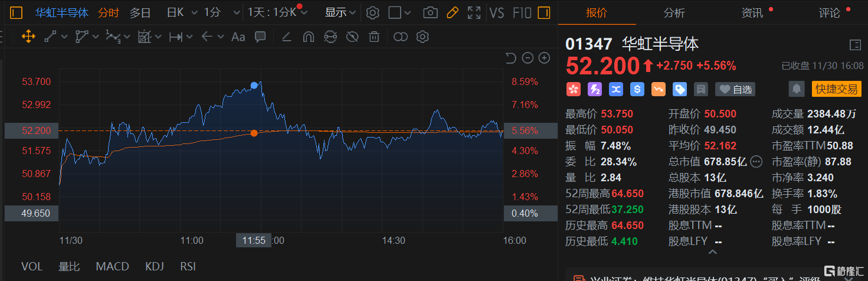Add stock to 自选 watchlist

point(735,89)
